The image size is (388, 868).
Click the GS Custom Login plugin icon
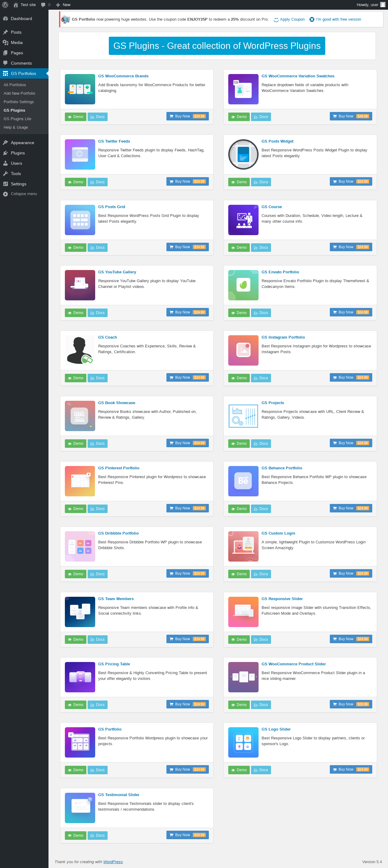[x=243, y=546]
